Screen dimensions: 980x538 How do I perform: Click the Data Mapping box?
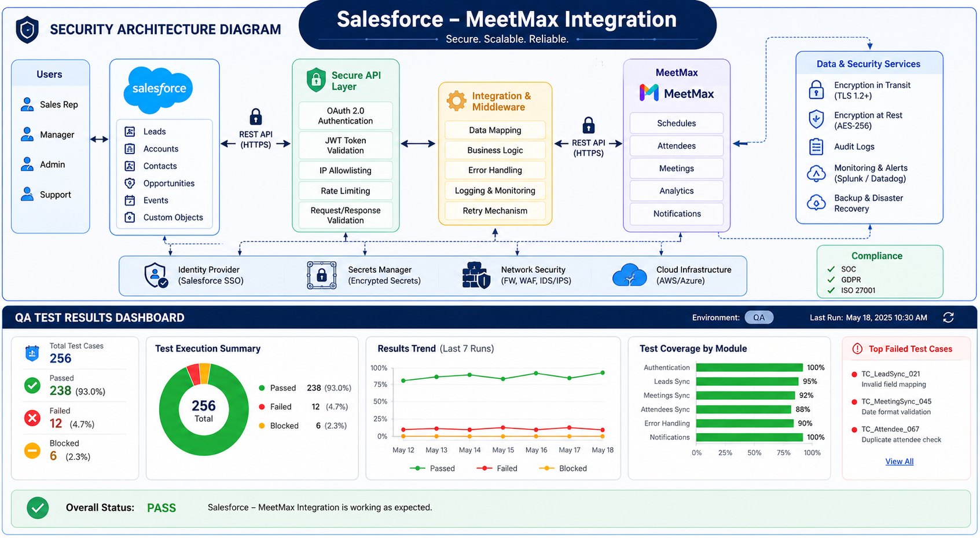pos(495,130)
